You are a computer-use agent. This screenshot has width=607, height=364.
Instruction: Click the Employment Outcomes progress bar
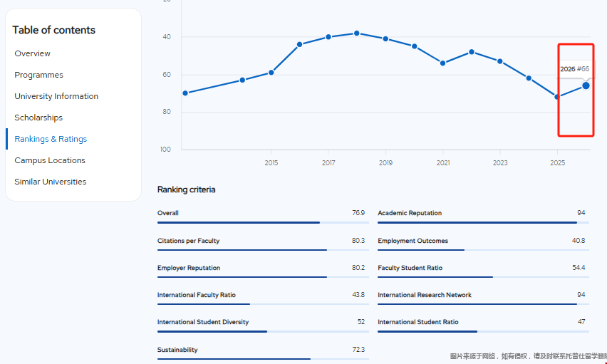tap(483, 250)
